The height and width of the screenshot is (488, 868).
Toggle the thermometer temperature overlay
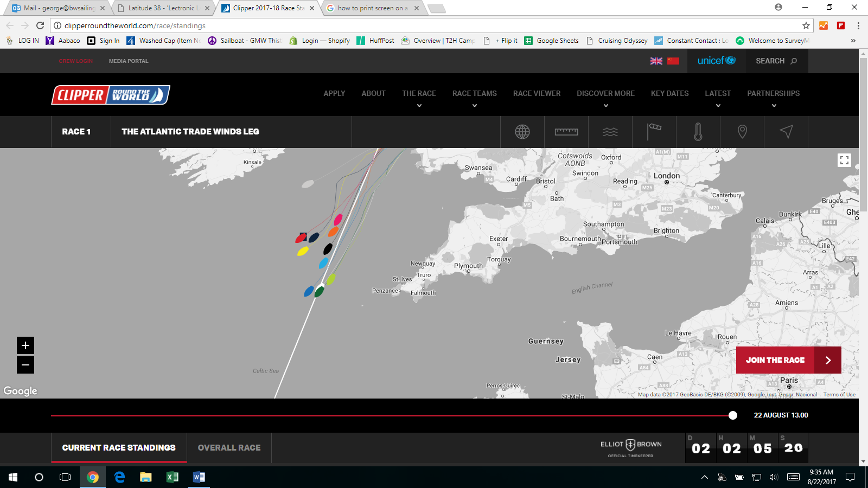coord(698,132)
